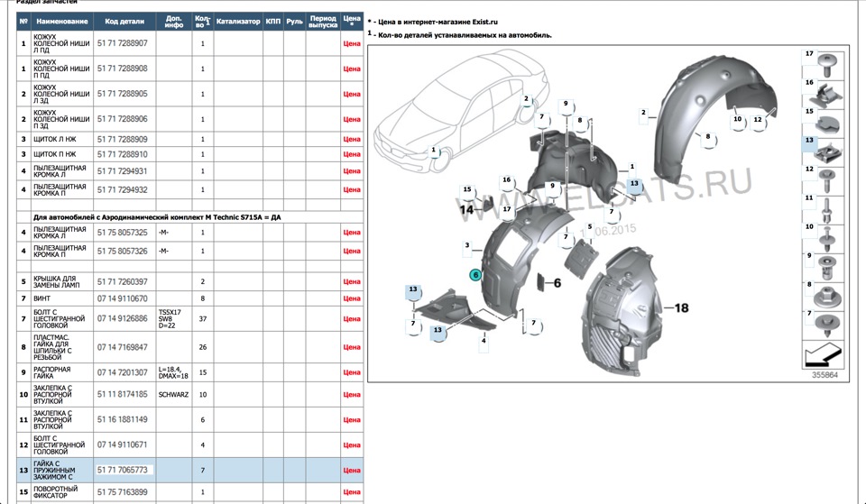Viewport: 866px width, 504px height.
Task: Click the 'Руль' column header
Action: [294, 22]
